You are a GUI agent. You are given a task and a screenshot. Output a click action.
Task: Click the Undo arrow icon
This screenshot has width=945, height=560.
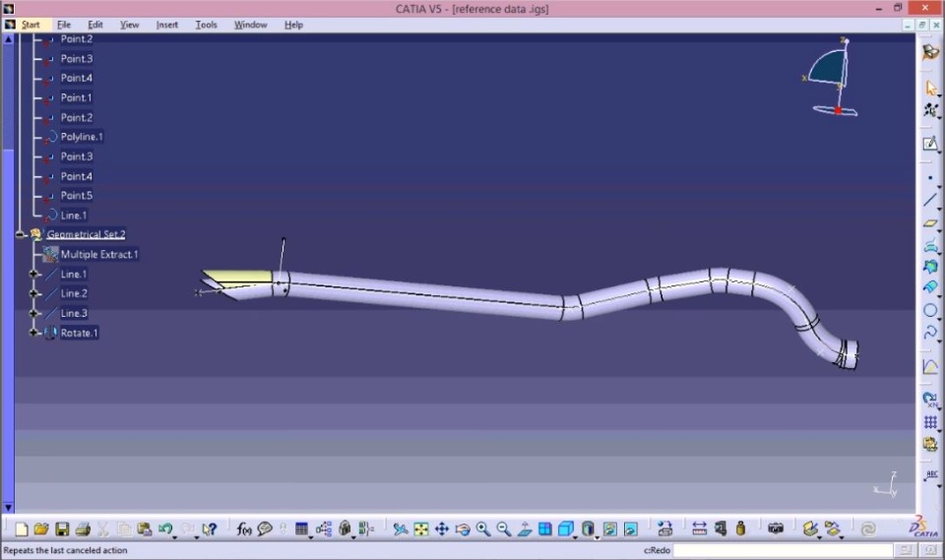pyautogui.click(x=164, y=529)
